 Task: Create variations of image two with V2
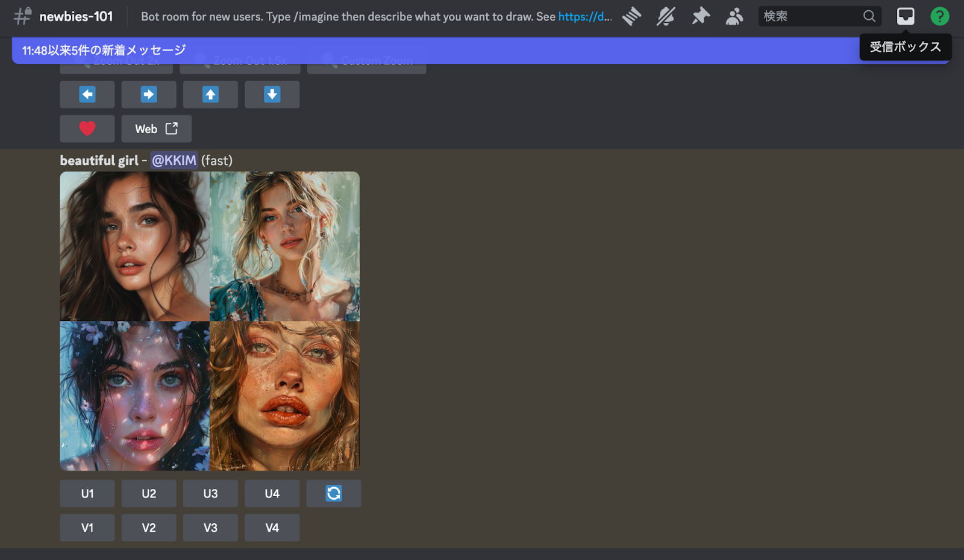click(149, 528)
